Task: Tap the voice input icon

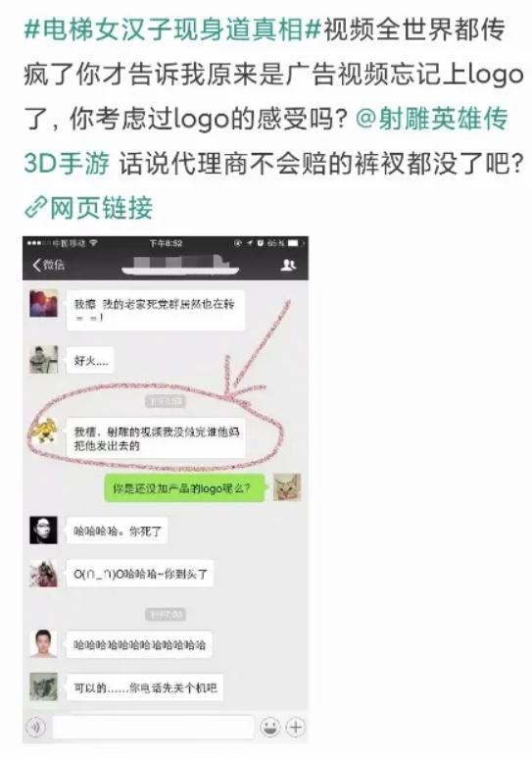Action: click(x=36, y=727)
